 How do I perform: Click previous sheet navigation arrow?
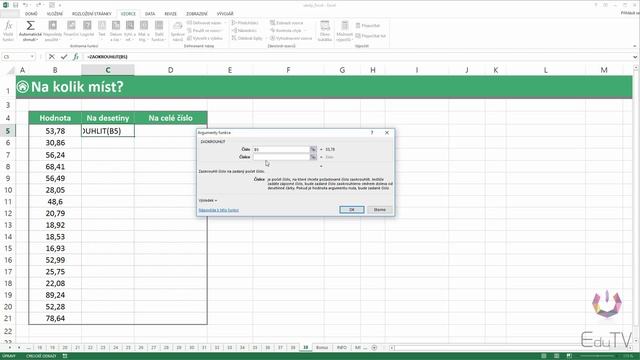pos(11,348)
